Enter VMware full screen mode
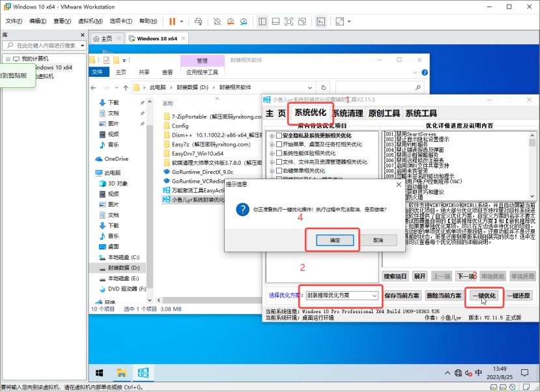540x392 pixels. [289, 21]
